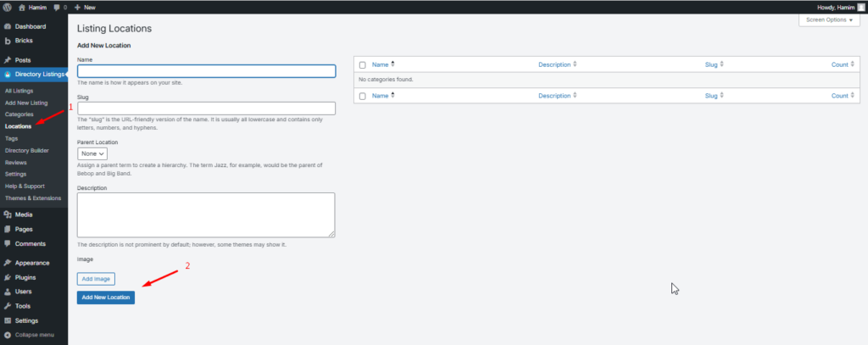Screen dimensions: 868x345
Task: Tick the select-all checkbox in table header
Action: [363, 64]
